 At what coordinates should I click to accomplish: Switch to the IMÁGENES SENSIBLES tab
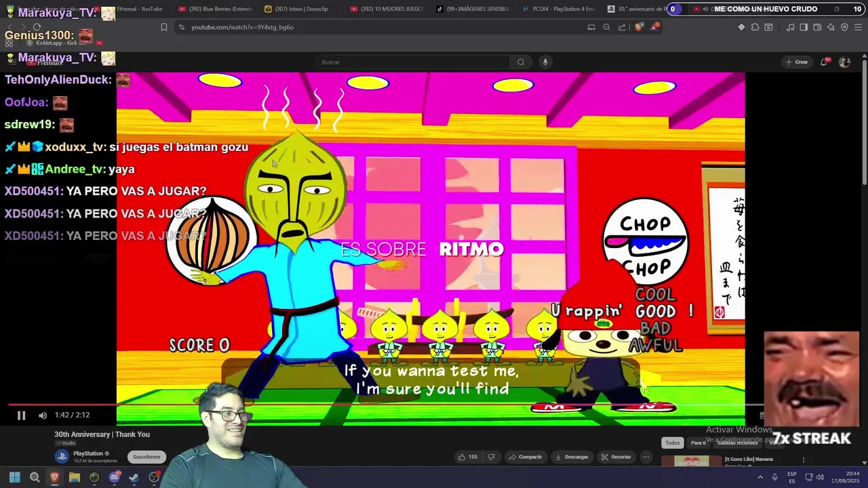point(473,9)
